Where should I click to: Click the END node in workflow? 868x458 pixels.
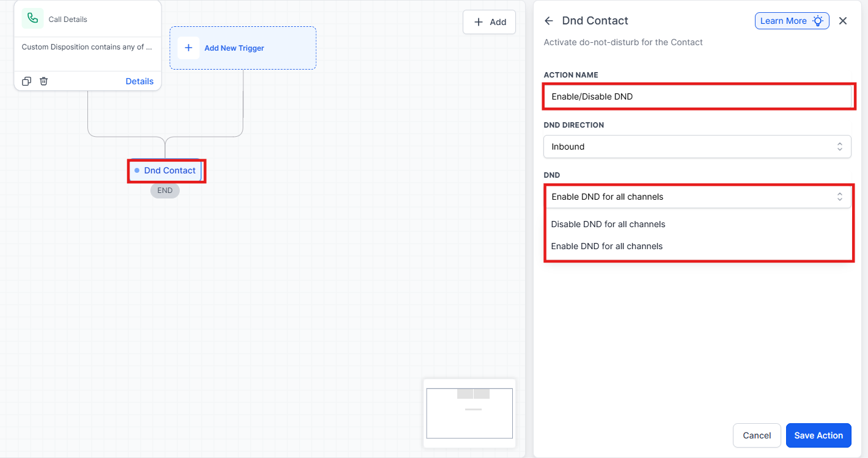pyautogui.click(x=165, y=191)
